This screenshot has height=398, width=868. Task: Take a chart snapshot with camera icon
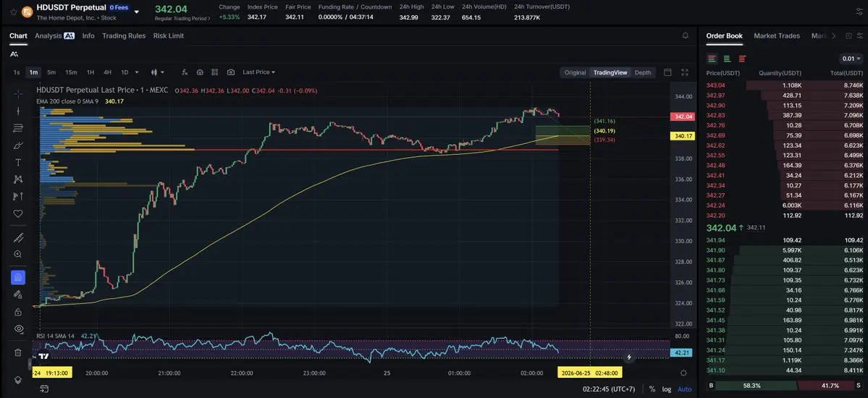pos(231,72)
